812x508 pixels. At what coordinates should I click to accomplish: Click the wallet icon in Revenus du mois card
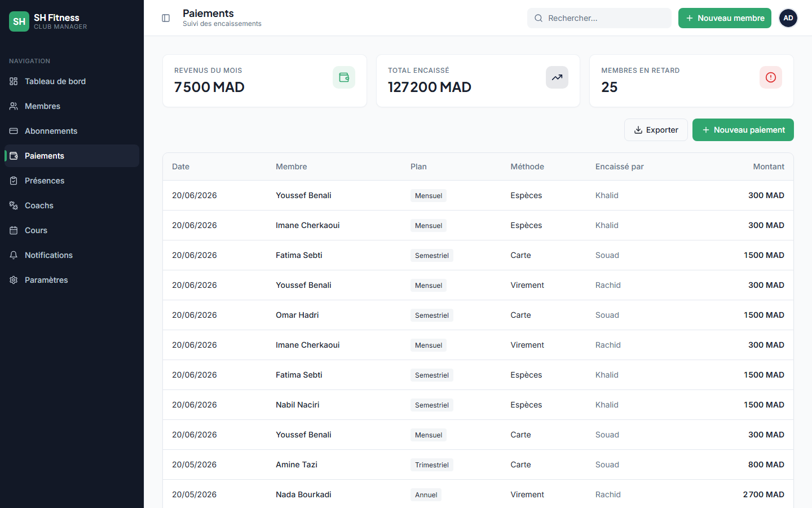[344, 77]
